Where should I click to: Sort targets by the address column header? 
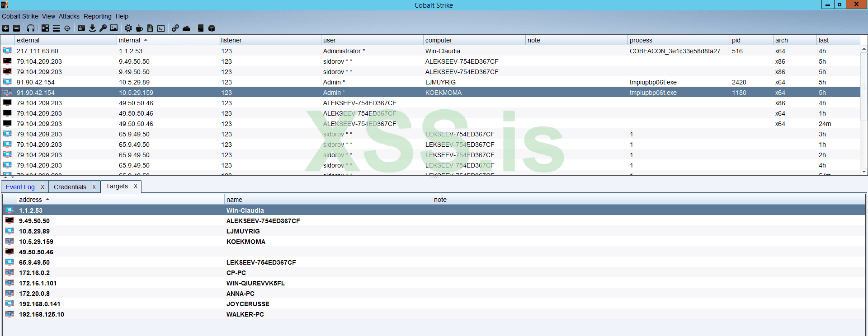pos(121,200)
